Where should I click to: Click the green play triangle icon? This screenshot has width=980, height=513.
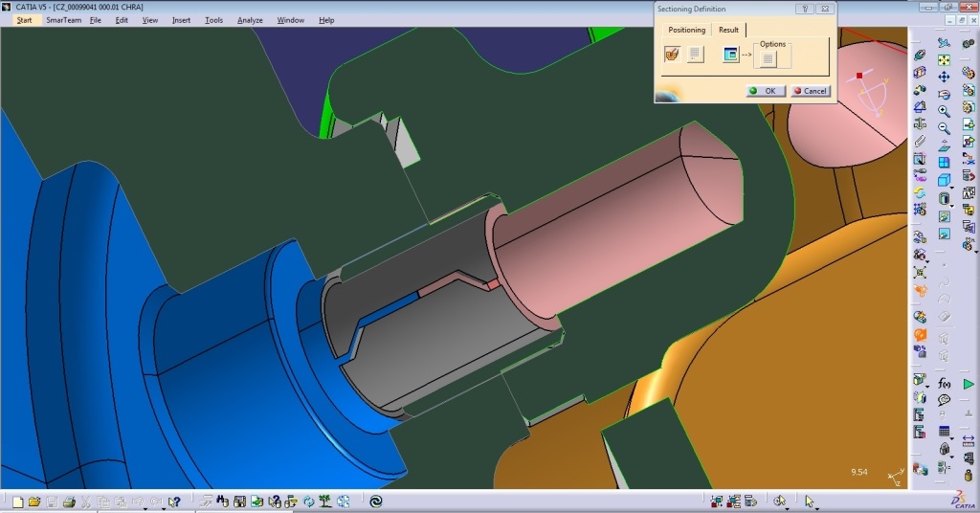[969, 384]
